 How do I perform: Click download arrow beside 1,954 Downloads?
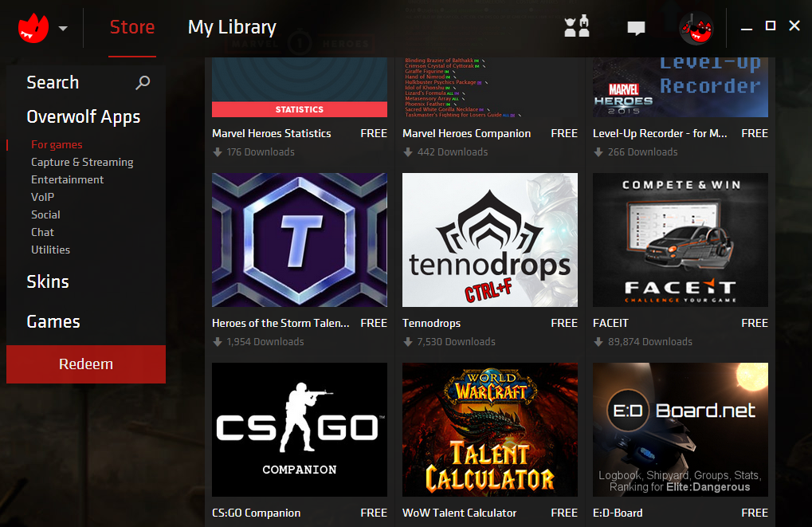(x=218, y=342)
